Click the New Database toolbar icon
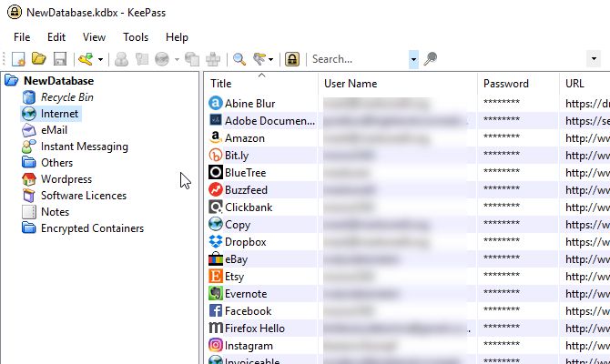 [x=18, y=59]
